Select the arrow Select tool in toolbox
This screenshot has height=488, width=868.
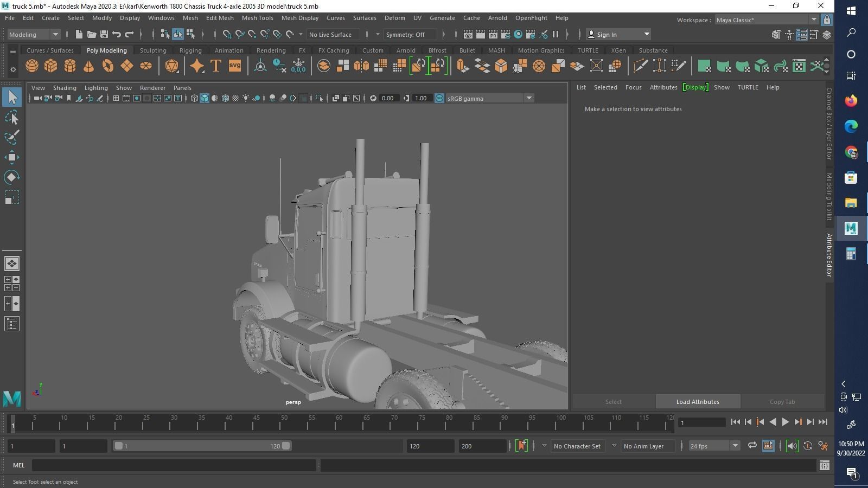[12, 98]
